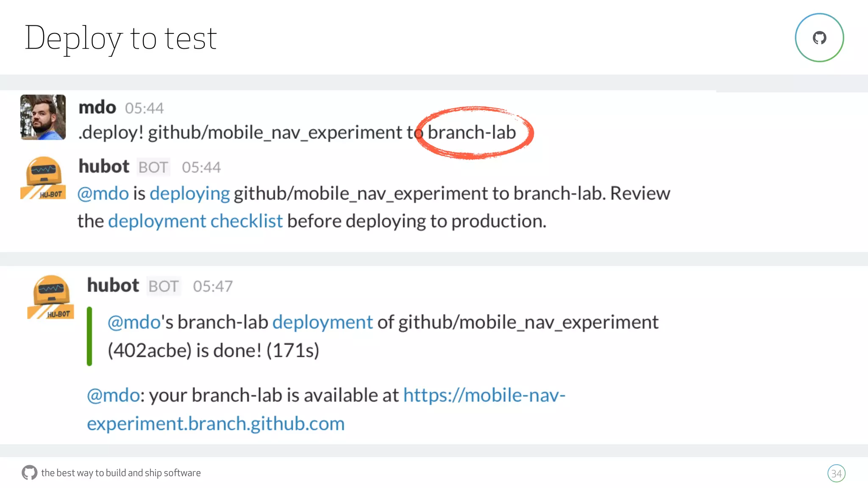Click the BOT badge next to 05:47

click(x=164, y=286)
